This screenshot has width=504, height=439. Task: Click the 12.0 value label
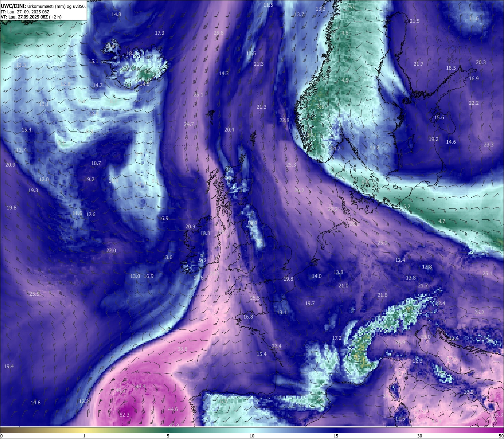coord(44,179)
